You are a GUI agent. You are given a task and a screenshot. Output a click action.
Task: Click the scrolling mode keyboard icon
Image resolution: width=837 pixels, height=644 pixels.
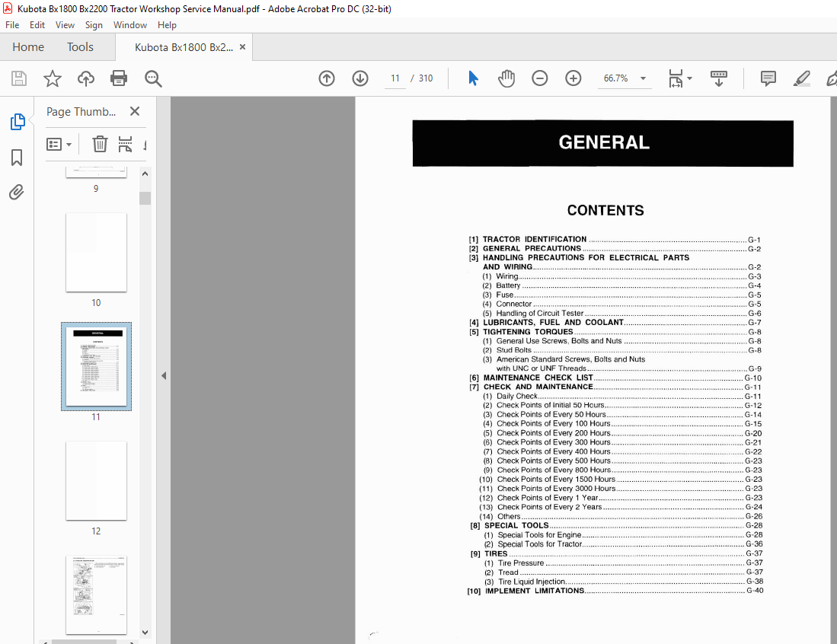tap(718, 78)
